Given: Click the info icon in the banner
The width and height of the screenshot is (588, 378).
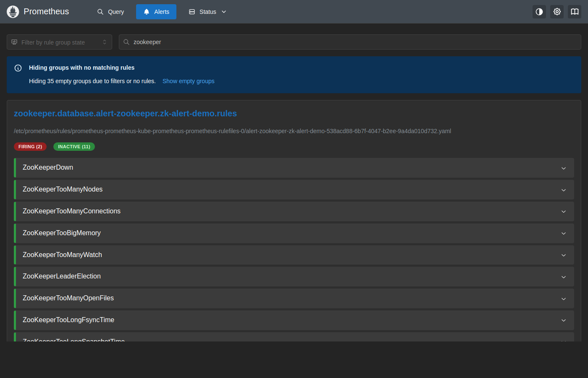Looking at the screenshot, I should (x=18, y=68).
